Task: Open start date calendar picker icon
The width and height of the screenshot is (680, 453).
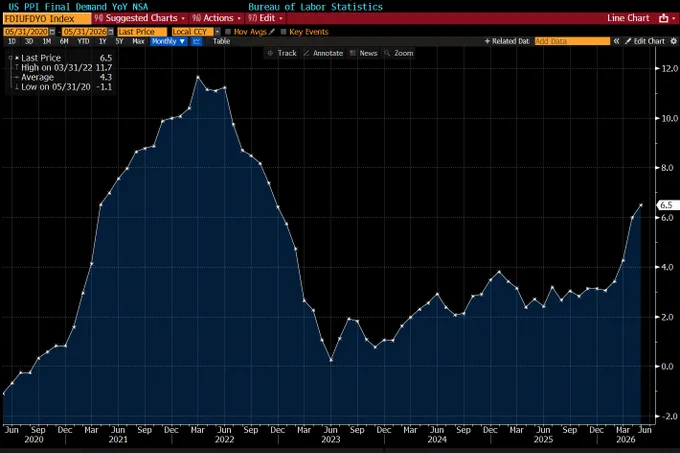Action: coord(52,32)
